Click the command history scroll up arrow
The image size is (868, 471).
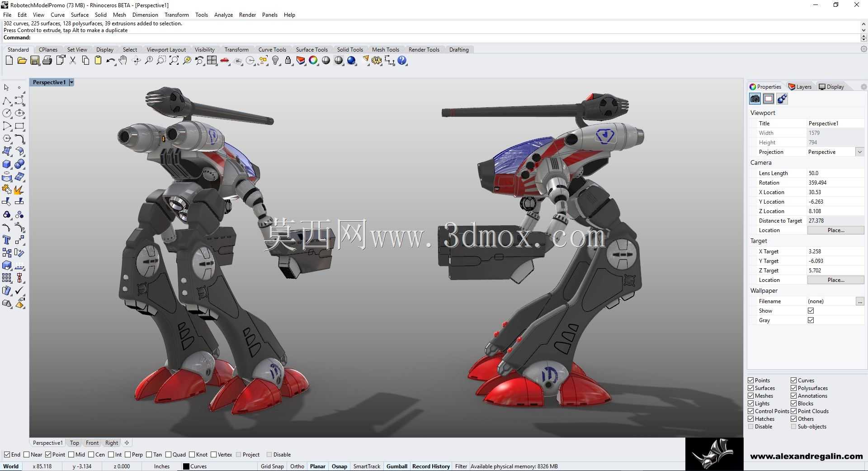[x=864, y=24]
